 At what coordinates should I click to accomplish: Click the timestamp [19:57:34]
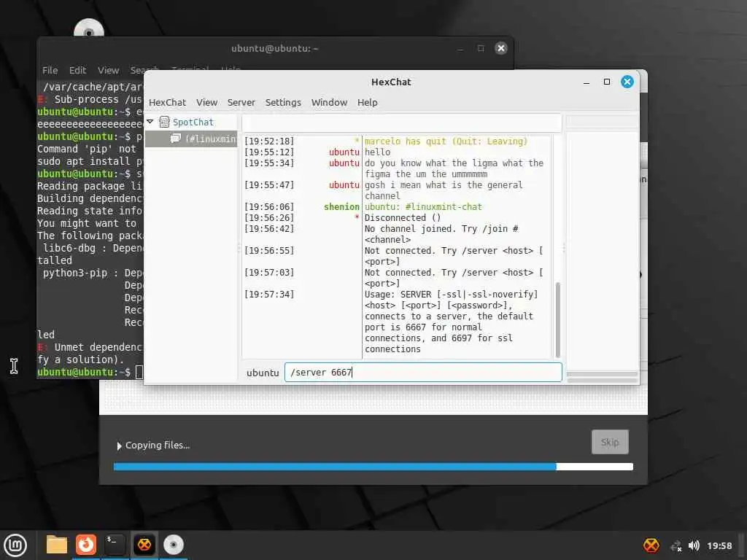click(269, 295)
